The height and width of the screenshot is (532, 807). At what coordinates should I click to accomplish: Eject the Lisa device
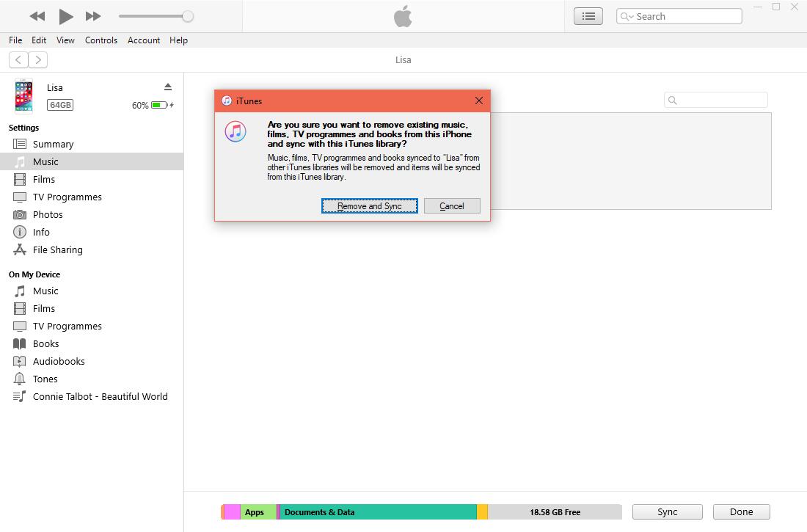[168, 87]
